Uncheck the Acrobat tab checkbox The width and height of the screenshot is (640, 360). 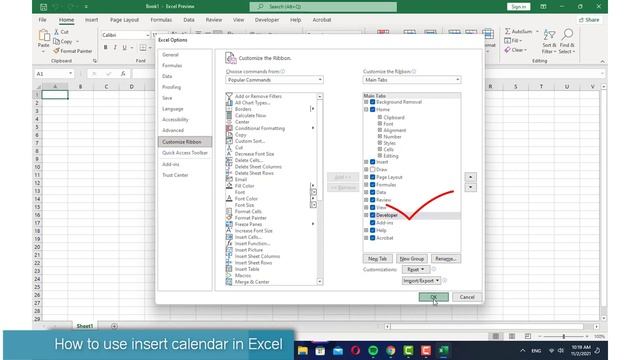[x=373, y=238]
